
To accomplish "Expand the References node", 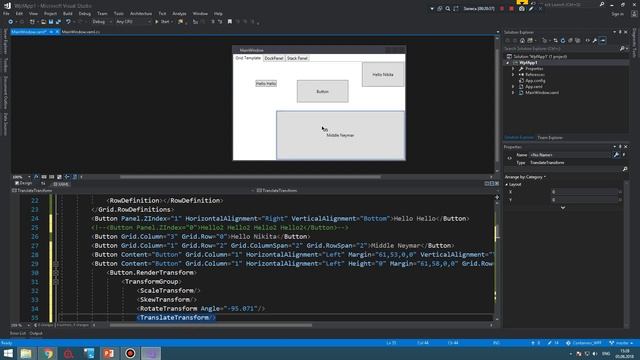I will click(x=513, y=75).
